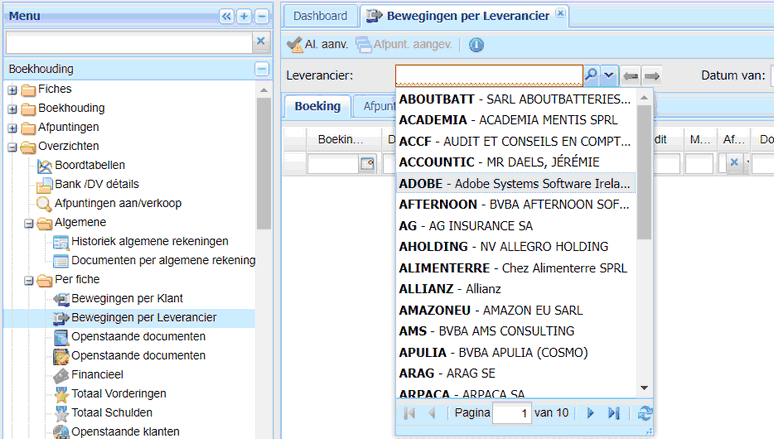Open Documenten per algemene rekening

tap(163, 260)
